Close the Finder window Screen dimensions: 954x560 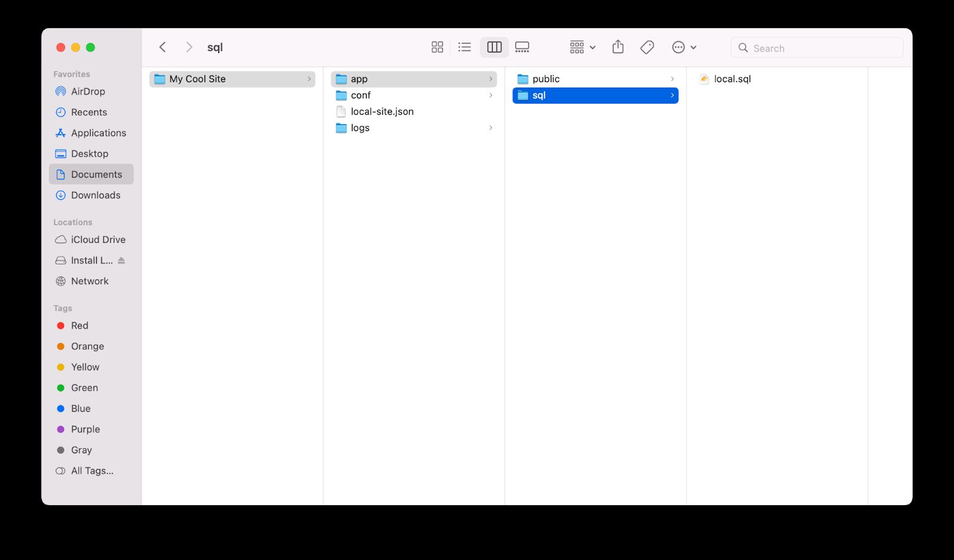pyautogui.click(x=61, y=47)
